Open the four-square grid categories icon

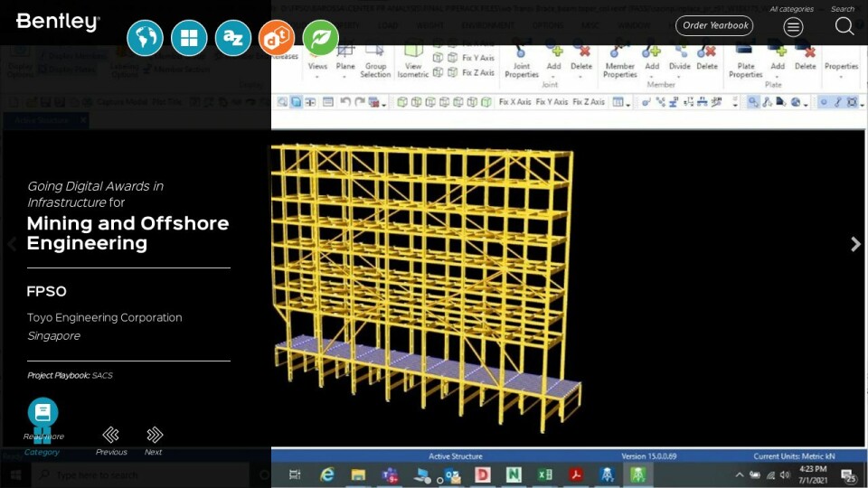(x=189, y=38)
